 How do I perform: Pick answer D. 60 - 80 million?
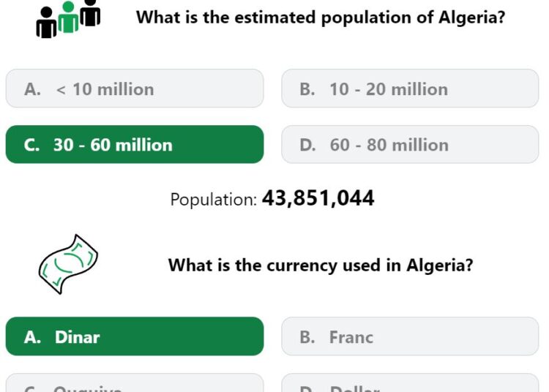click(x=410, y=144)
